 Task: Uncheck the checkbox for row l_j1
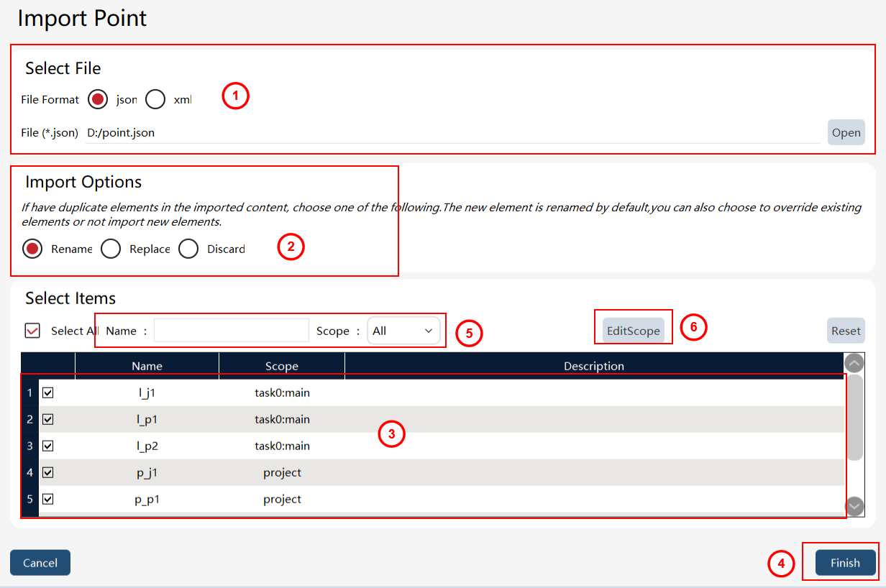click(x=48, y=393)
